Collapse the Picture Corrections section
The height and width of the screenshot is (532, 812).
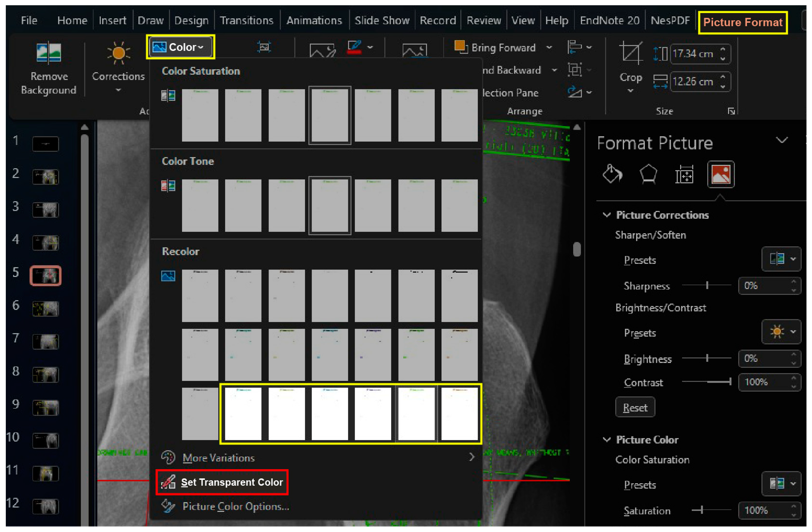607,215
